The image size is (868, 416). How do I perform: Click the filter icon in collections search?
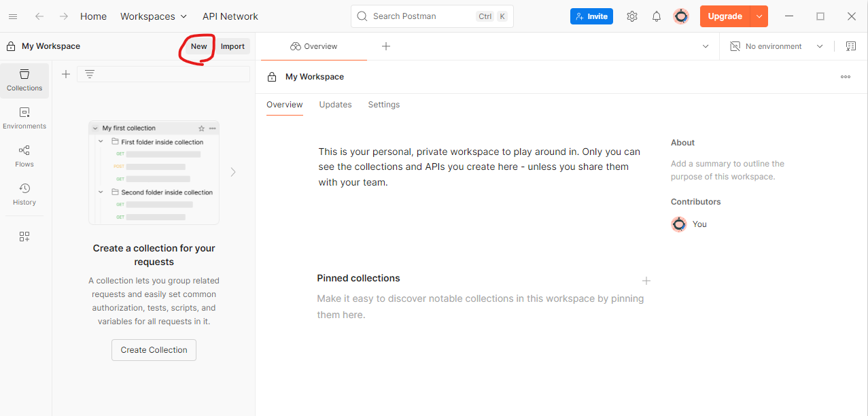(89, 74)
